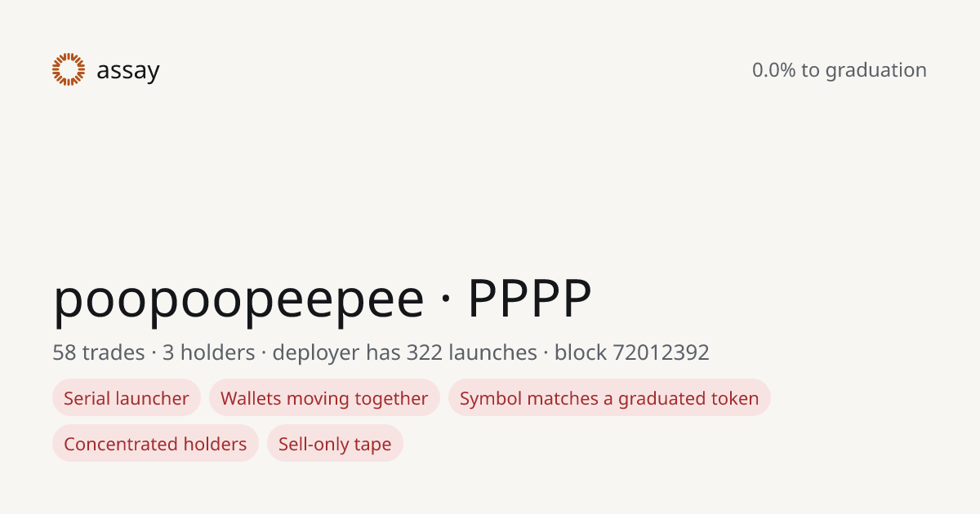This screenshot has width=980, height=514.
Task: Select the number 322 of launches
Action: 425,352
